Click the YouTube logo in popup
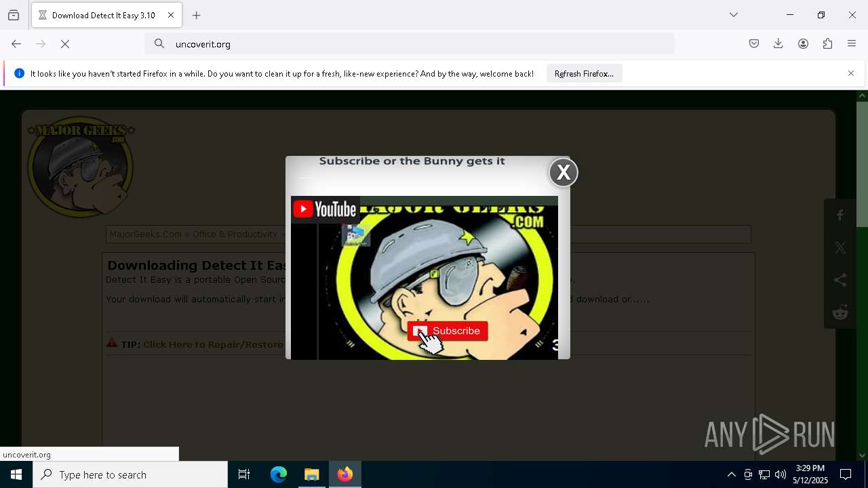This screenshot has width=868, height=488. (324, 209)
